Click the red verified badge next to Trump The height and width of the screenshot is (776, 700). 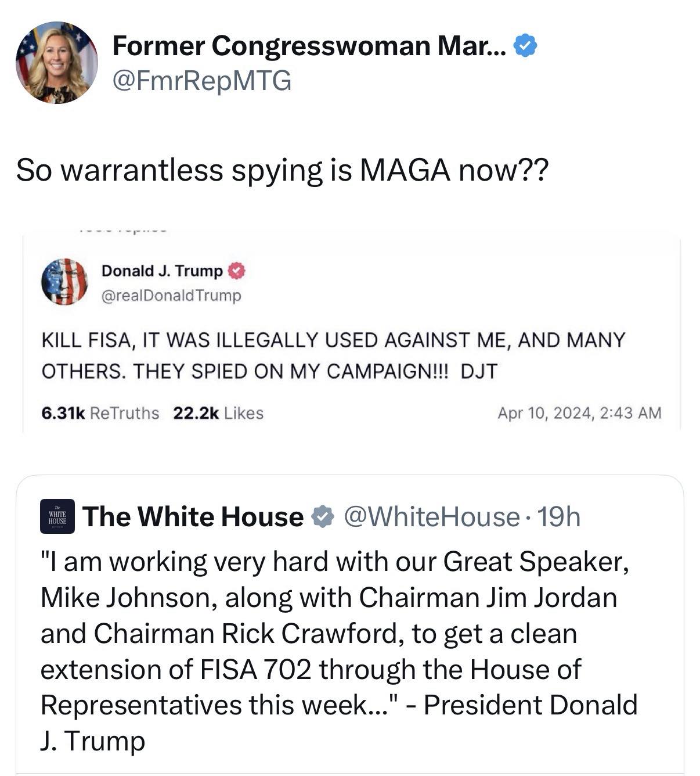click(237, 271)
